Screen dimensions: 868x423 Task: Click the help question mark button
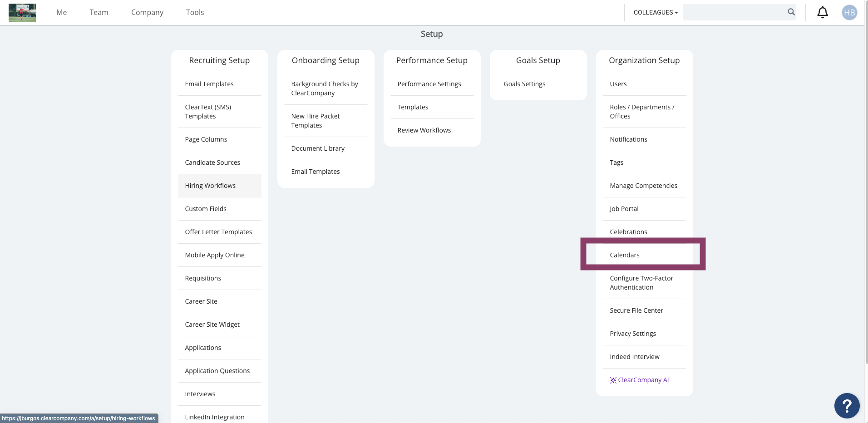[x=847, y=406]
